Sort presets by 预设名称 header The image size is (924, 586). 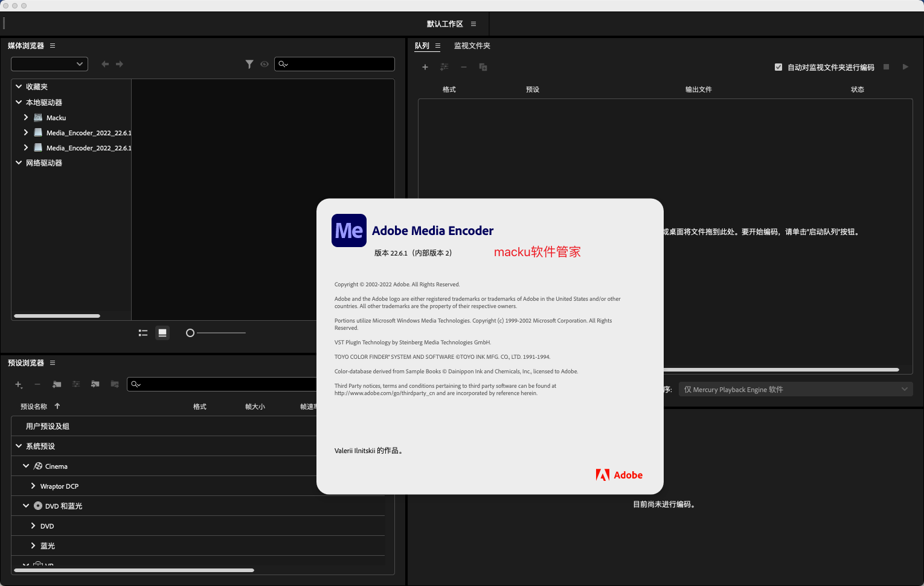(34, 407)
